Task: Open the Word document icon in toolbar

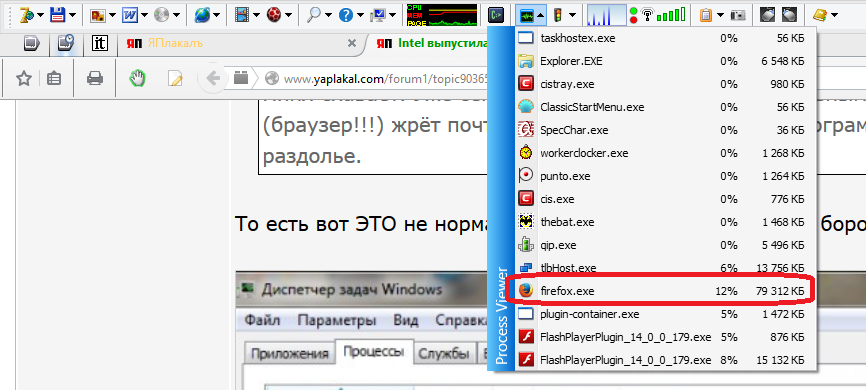Action: (x=130, y=15)
